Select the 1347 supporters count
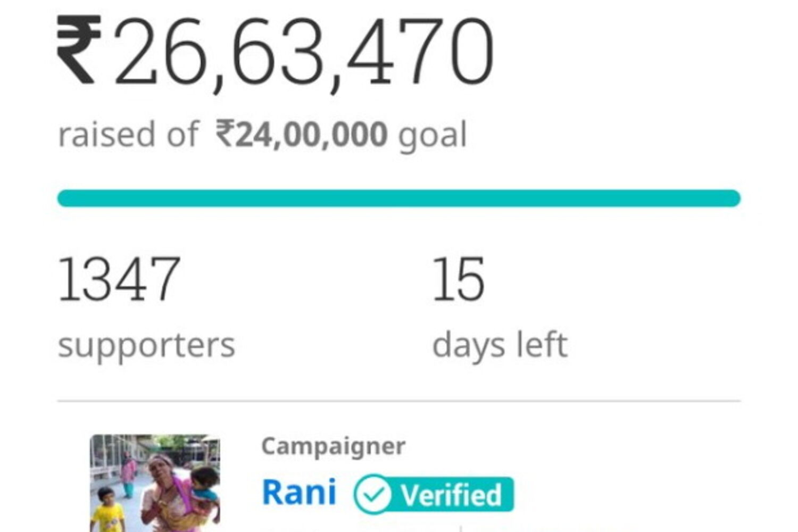The image size is (798, 532). 119,279
